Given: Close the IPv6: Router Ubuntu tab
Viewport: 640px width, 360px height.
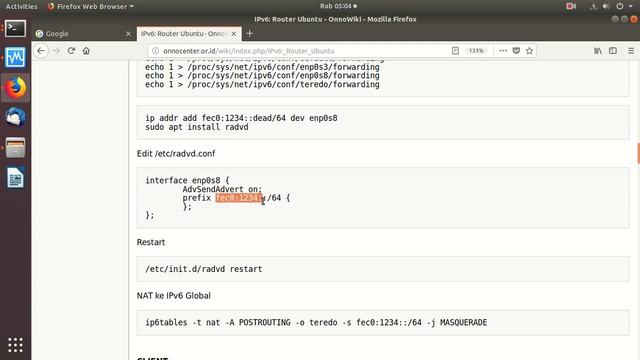Looking at the screenshot, I should coord(234,34).
